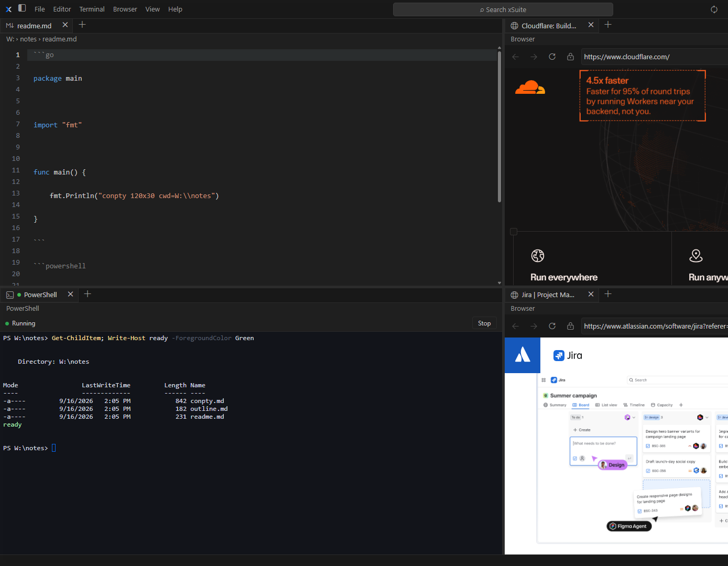Close the readme.md tab
This screenshot has width=728, height=566.
pyautogui.click(x=65, y=25)
